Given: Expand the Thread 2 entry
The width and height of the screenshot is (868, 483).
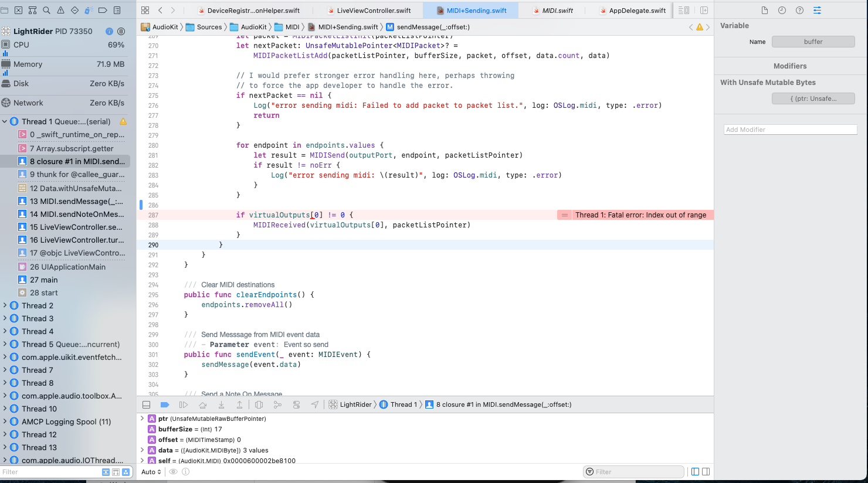Looking at the screenshot, I should point(5,305).
